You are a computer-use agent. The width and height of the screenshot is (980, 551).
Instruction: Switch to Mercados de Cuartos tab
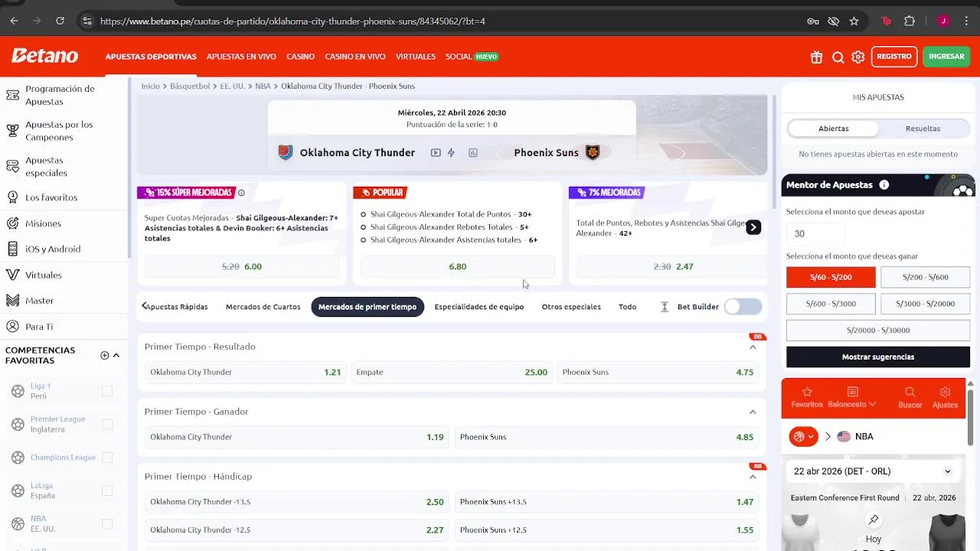click(x=263, y=307)
